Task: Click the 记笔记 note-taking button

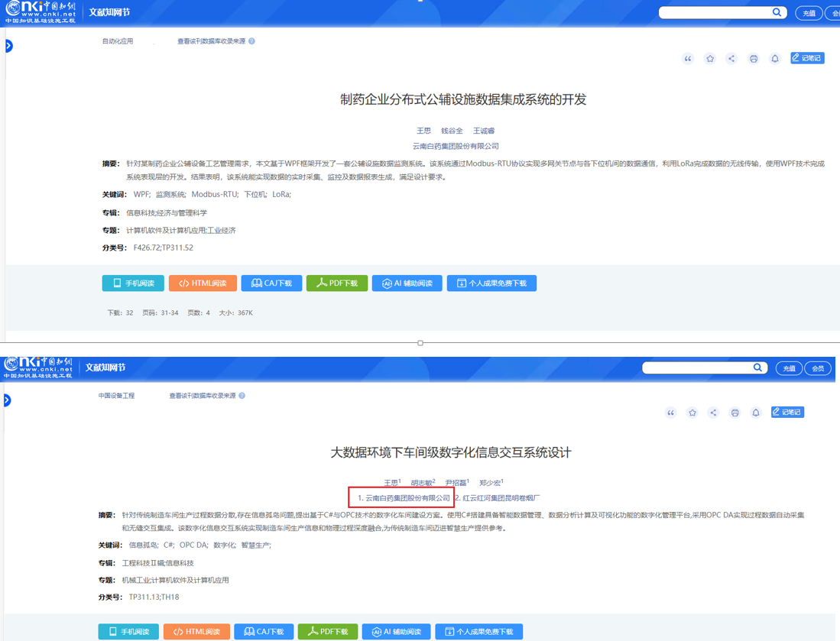Action: click(806, 57)
